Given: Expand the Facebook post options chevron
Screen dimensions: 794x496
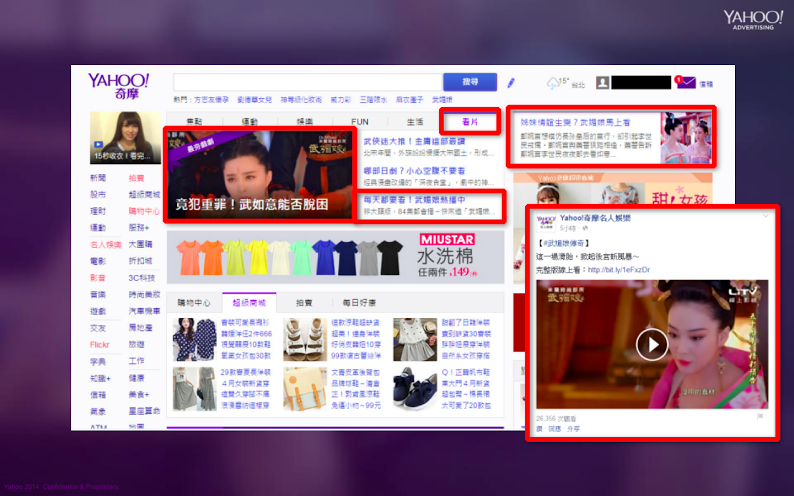Looking at the screenshot, I should coord(766,216).
